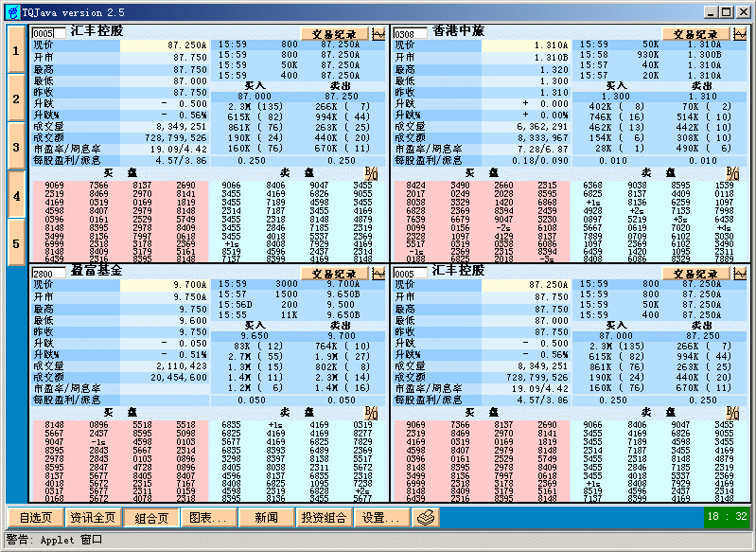Open chart icon in the lower 汇丰控股 panel
This screenshot has height=552, width=756.
740,274
